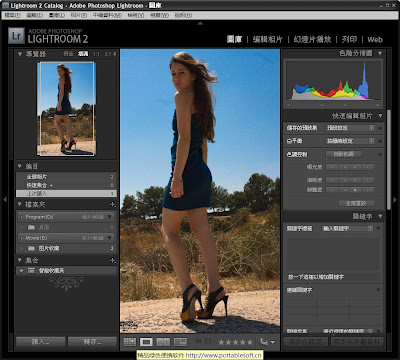
Task: Click the navigator preview thumbnail
Action: pyautogui.click(x=66, y=109)
